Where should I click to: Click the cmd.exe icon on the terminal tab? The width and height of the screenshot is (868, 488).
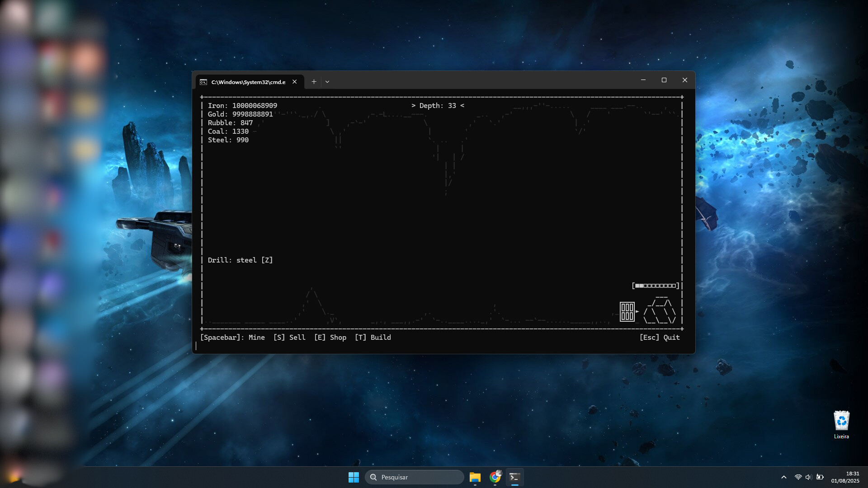click(x=204, y=82)
